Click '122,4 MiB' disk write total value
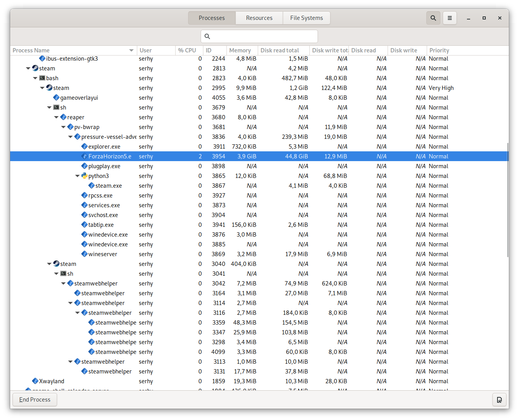Viewport: 519px width, 420px height. tap(334, 88)
